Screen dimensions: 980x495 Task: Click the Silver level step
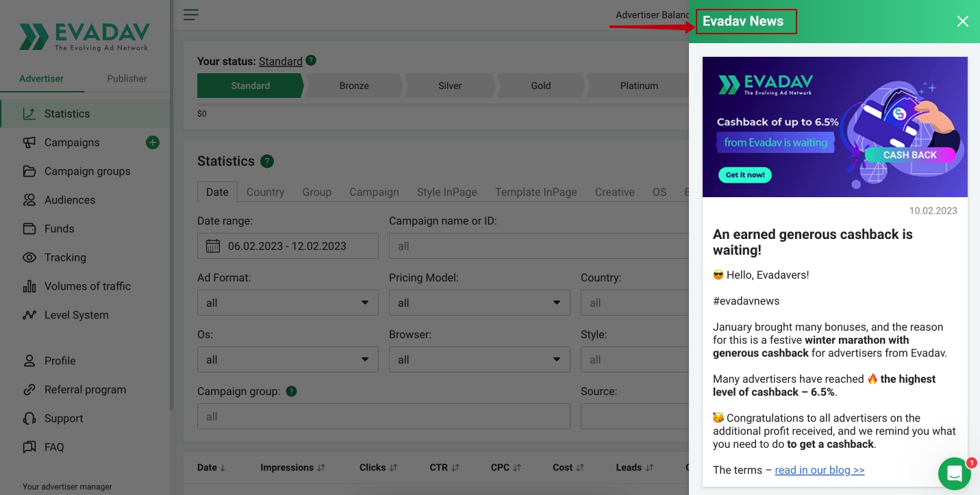pyautogui.click(x=450, y=86)
